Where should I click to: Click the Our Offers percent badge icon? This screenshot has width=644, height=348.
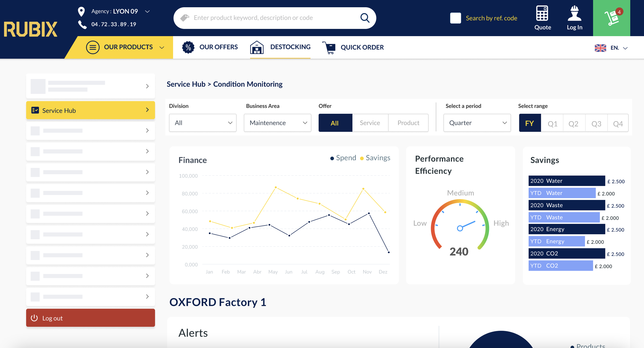[188, 47]
